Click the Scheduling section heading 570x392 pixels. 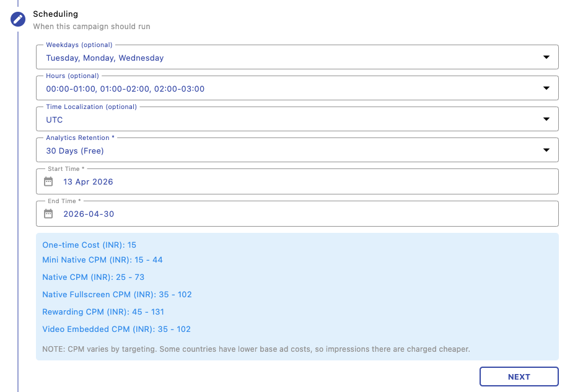[56, 14]
